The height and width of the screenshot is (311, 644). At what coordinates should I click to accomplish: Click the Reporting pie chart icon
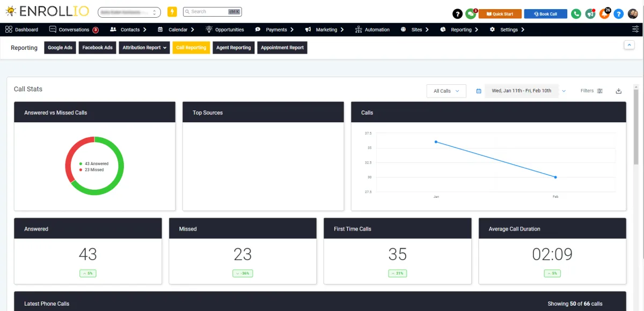(x=443, y=29)
